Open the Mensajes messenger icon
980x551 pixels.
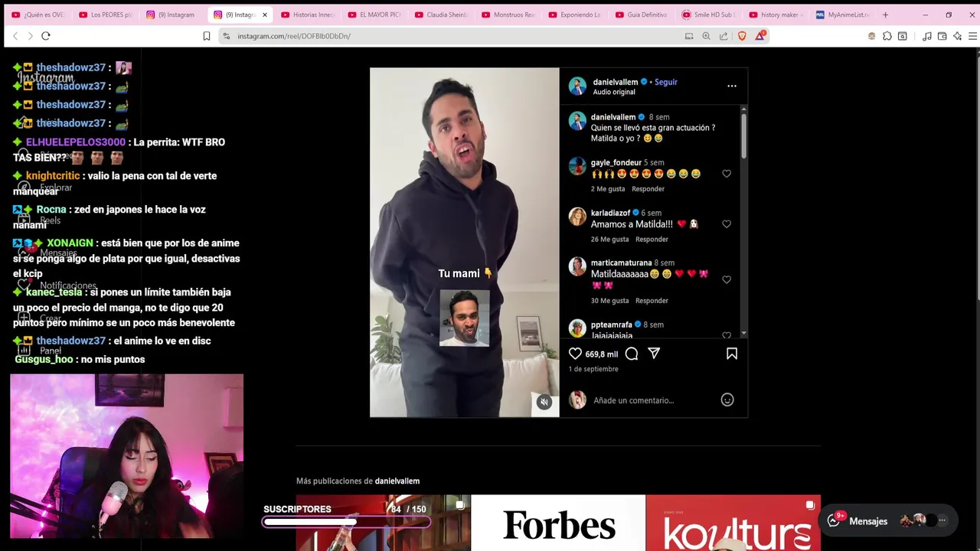pos(834,520)
